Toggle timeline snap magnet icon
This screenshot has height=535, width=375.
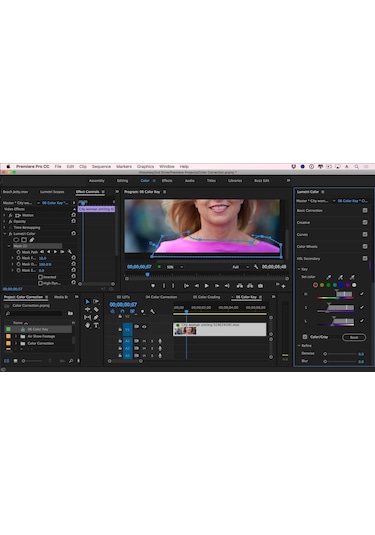pos(122,312)
